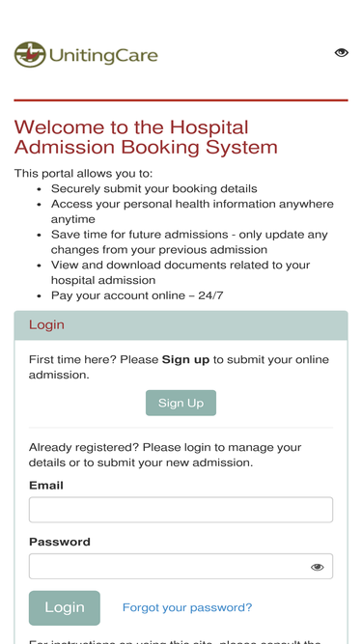Click the View and download documents bullet
This screenshot has width=362, height=644.
pos(181,272)
